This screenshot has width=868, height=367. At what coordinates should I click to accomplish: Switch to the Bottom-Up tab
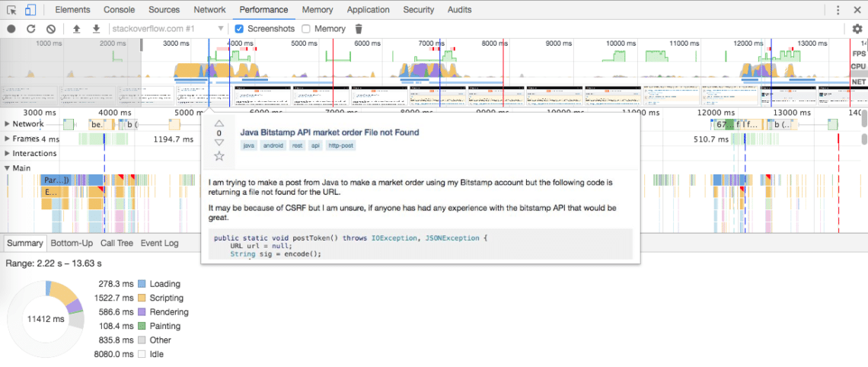pos(72,243)
